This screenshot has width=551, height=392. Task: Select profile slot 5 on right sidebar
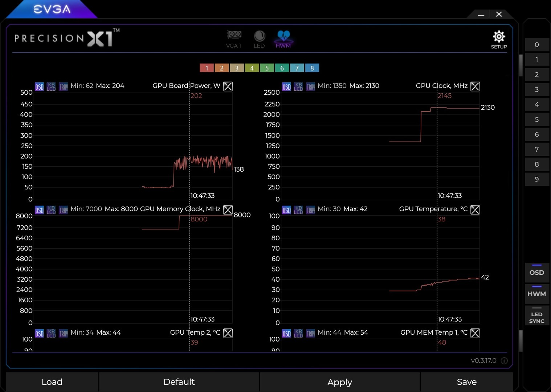537,119
